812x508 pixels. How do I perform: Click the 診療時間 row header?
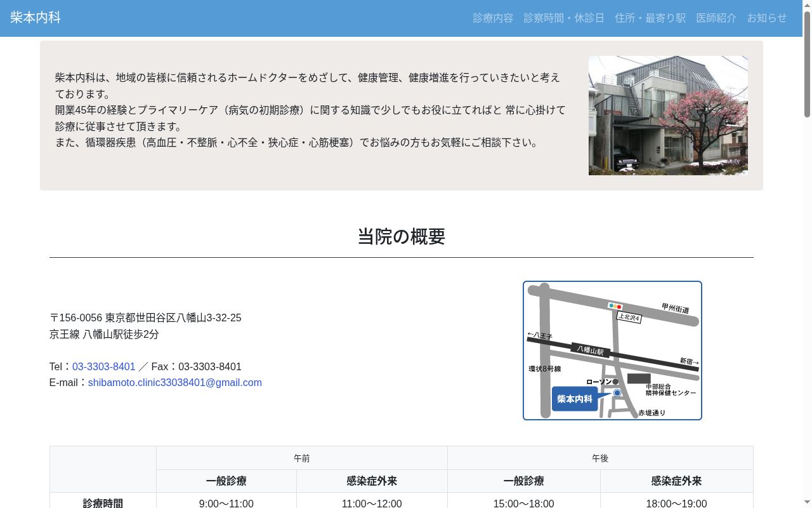coord(103,503)
